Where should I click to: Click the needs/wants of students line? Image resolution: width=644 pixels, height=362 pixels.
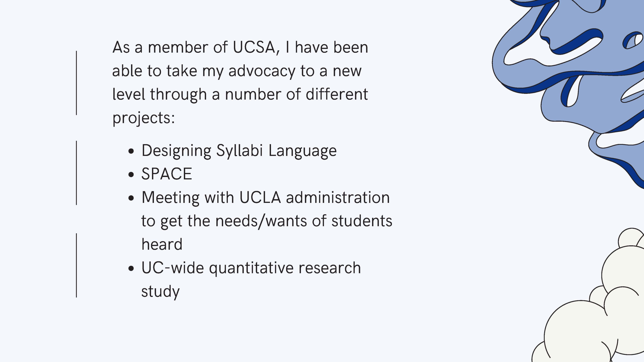pos(267,221)
